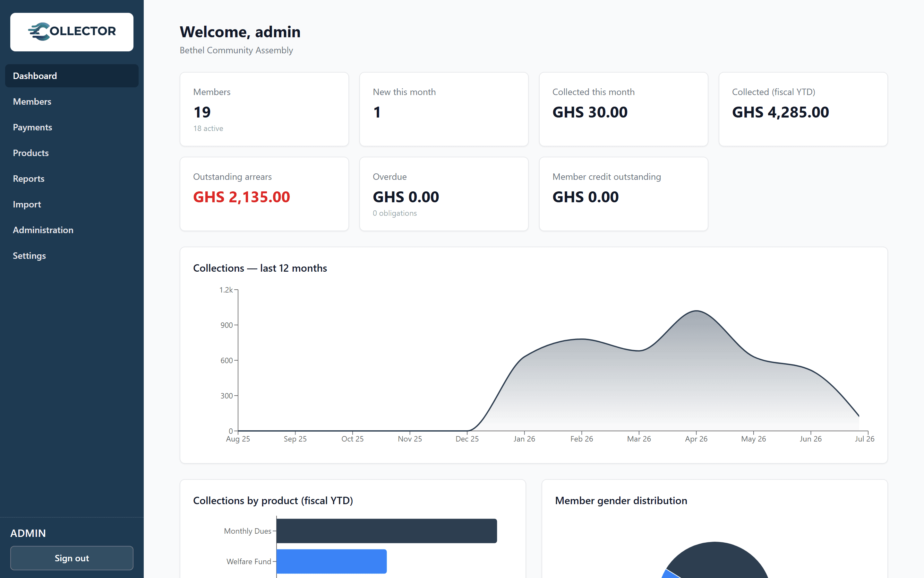This screenshot has height=578, width=924.
Task: Click the Collector logo in the sidebar
Action: pyautogui.click(x=72, y=32)
